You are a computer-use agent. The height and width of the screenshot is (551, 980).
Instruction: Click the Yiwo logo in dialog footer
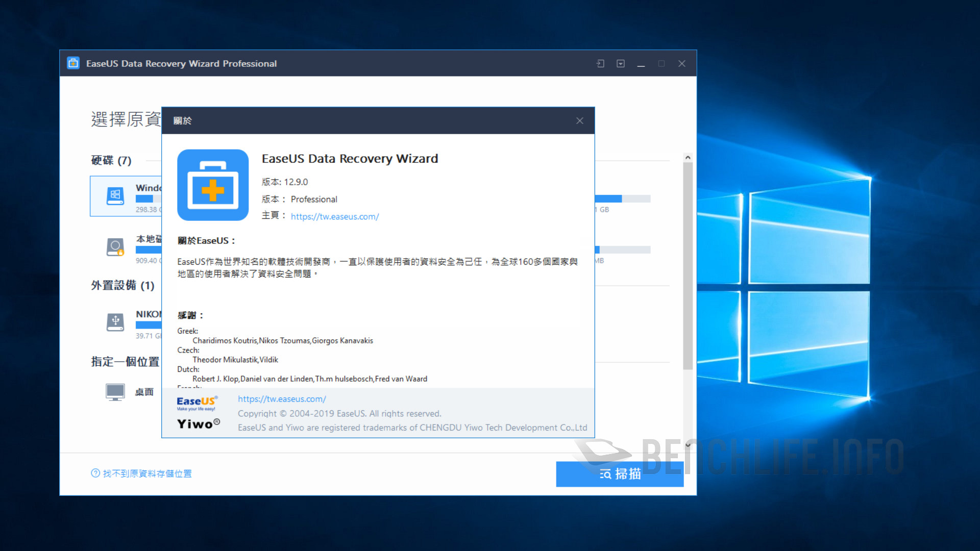click(199, 424)
